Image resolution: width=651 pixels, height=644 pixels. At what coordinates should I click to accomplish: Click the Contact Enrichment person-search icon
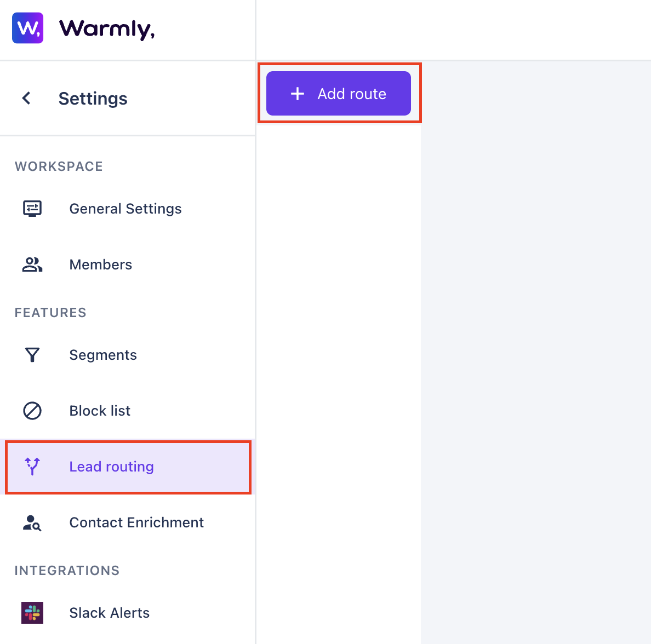[x=32, y=523]
